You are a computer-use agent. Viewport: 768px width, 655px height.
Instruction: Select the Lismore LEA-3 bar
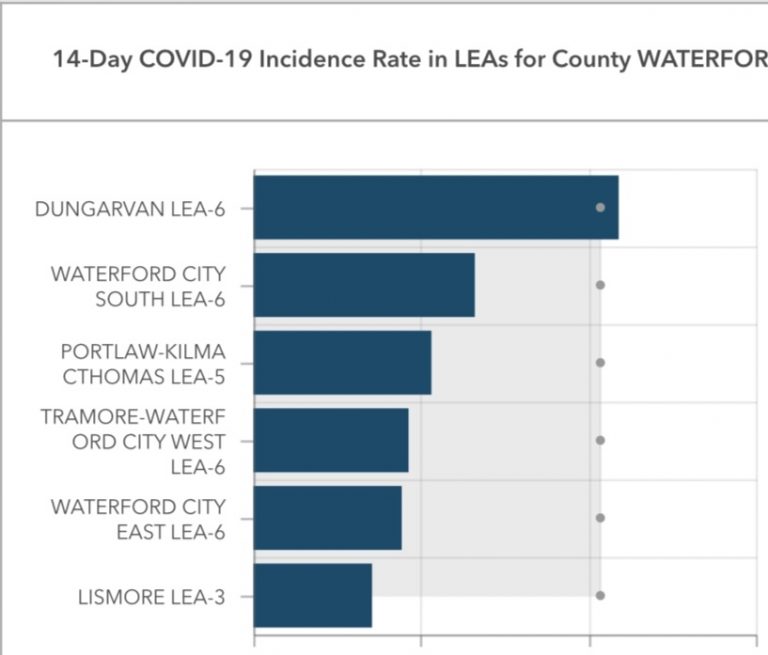(x=312, y=596)
